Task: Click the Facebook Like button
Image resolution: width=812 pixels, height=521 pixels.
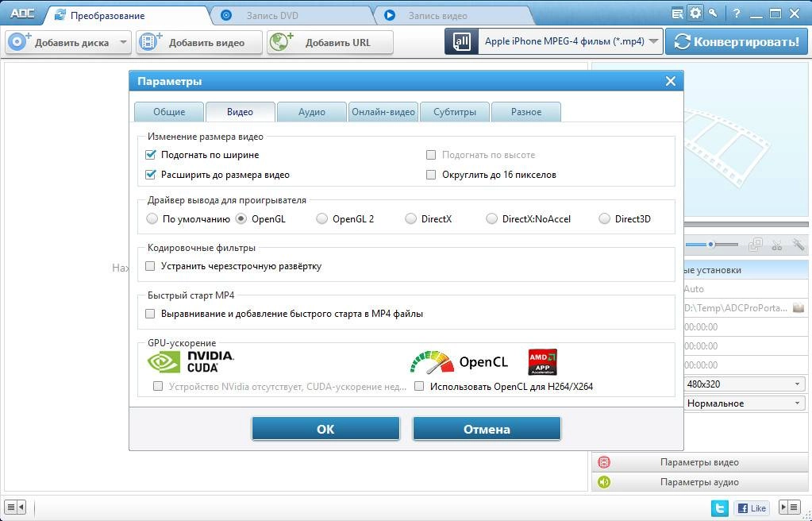Action: click(x=752, y=508)
